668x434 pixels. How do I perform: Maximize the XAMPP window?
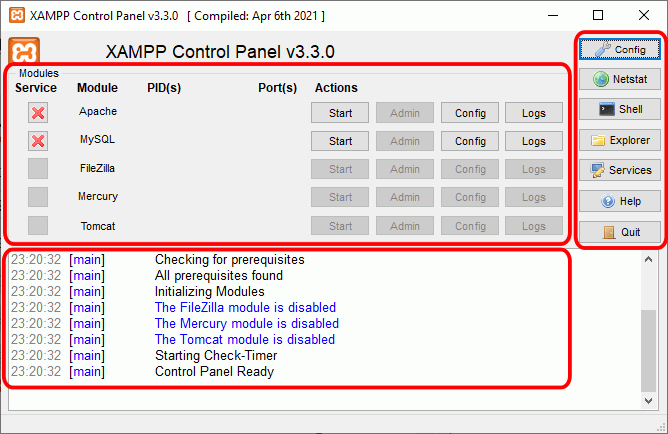click(598, 15)
